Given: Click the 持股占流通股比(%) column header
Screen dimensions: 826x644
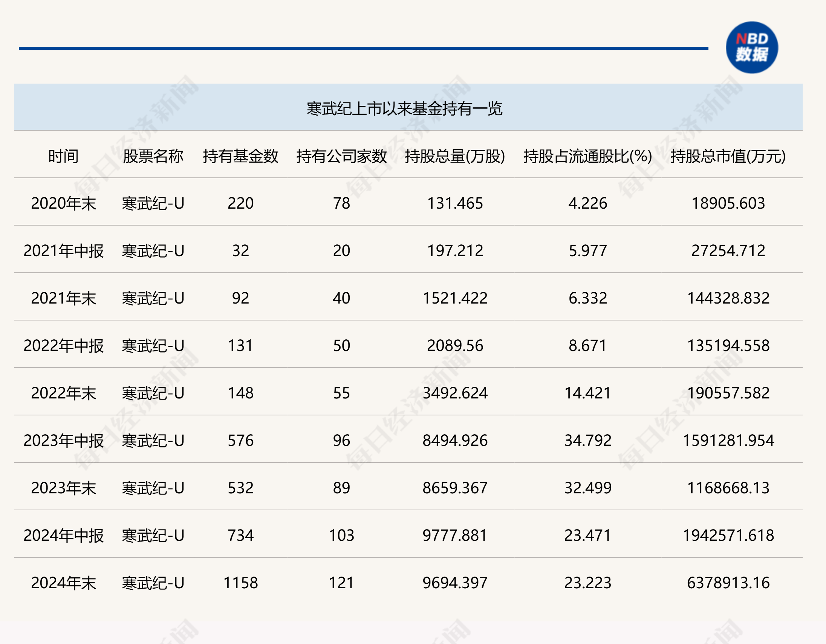Looking at the screenshot, I should (587, 156).
